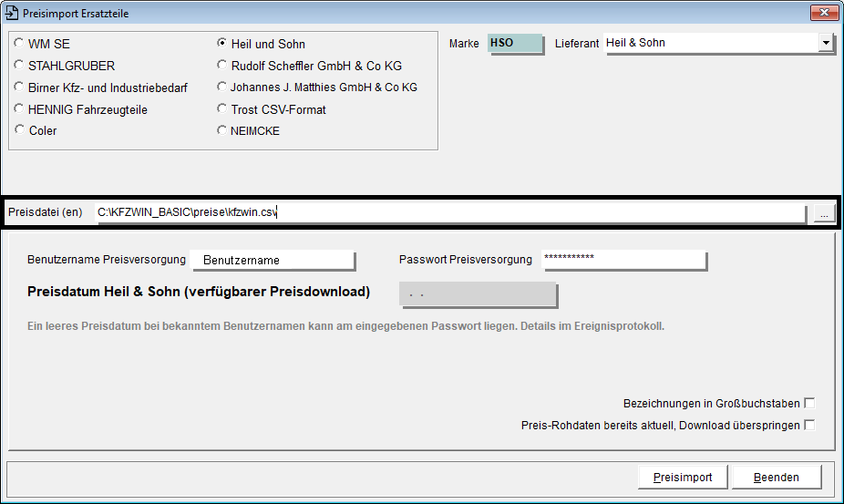The image size is (844, 504).
Task: Close the Preisimport Ersatzteile window
Action: pos(824,12)
